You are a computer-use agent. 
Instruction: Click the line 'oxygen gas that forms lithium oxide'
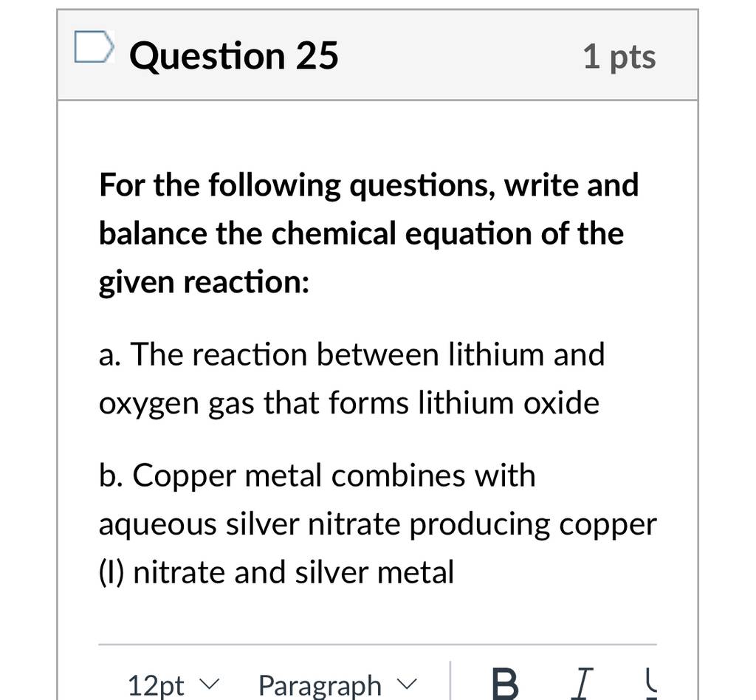(349, 403)
